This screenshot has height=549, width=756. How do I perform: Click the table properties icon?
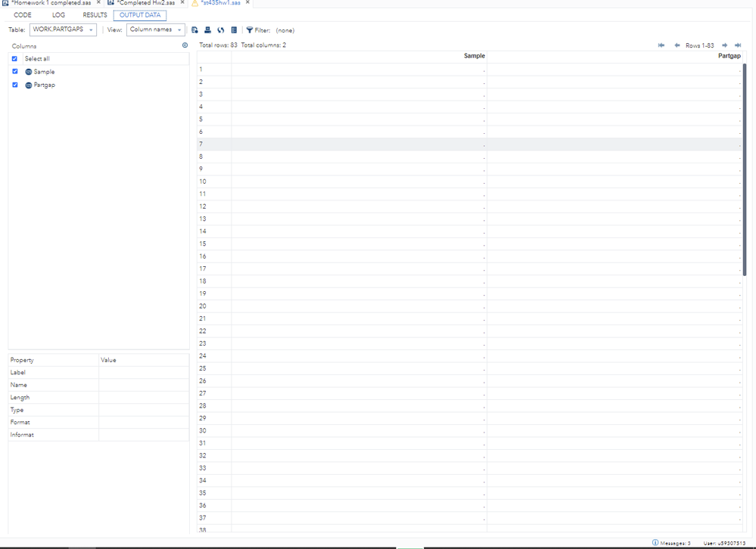pyautogui.click(x=234, y=29)
